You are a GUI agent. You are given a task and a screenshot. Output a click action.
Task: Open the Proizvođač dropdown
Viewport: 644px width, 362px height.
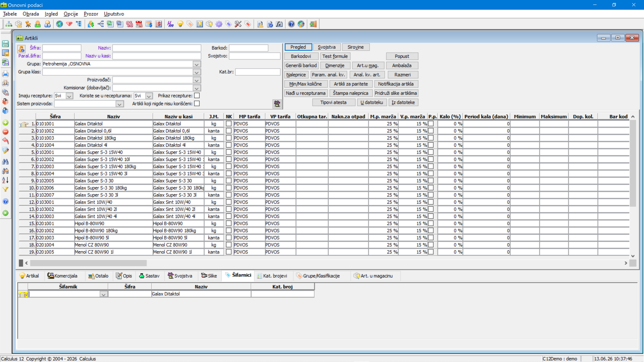[197, 80]
